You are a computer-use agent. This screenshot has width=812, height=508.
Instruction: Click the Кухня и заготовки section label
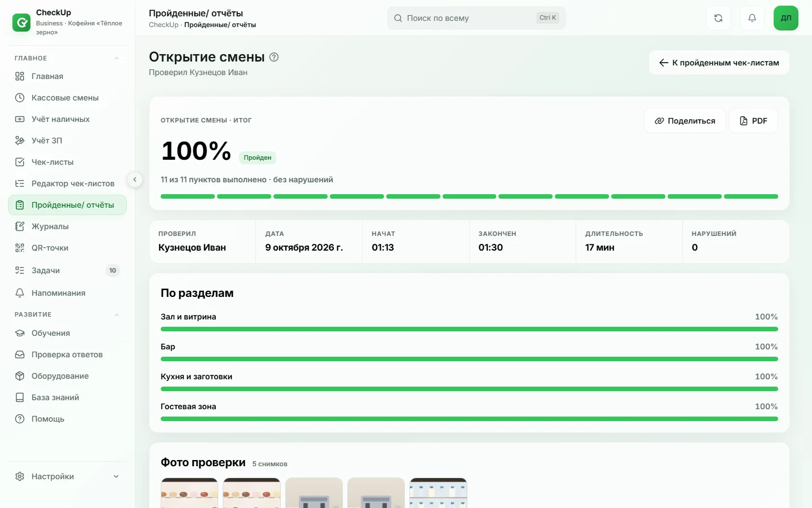coord(196,376)
